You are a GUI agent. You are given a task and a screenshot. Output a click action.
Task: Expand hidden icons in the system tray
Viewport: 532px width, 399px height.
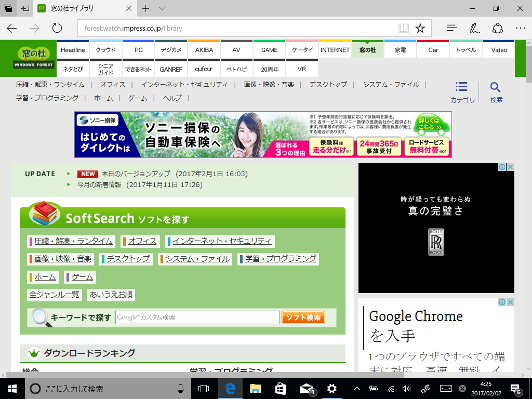(x=356, y=389)
